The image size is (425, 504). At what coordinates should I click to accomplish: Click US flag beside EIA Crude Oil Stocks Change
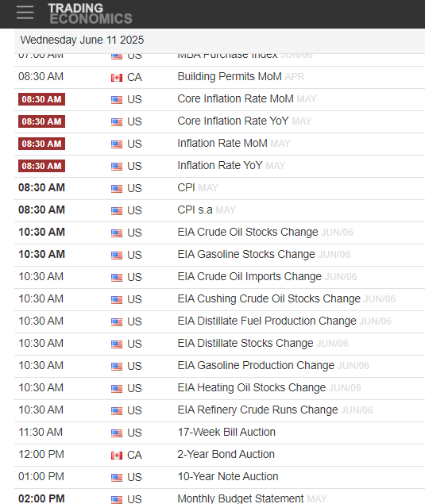click(117, 233)
